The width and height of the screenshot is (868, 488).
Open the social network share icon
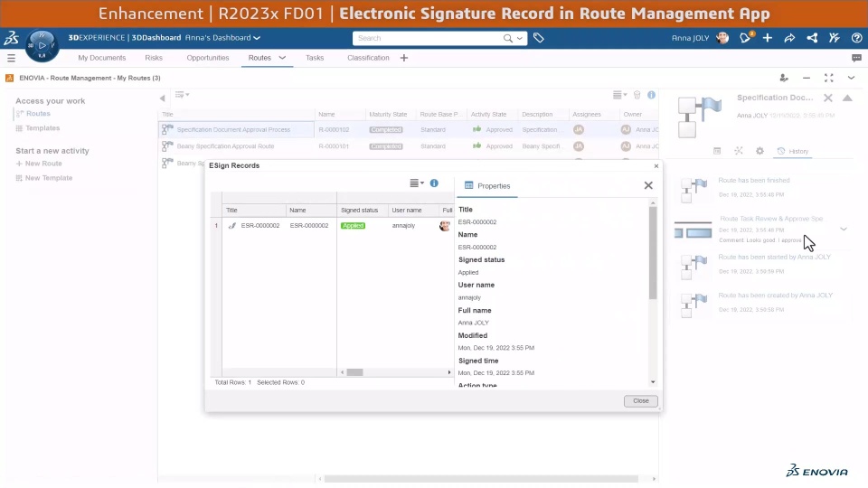(812, 38)
